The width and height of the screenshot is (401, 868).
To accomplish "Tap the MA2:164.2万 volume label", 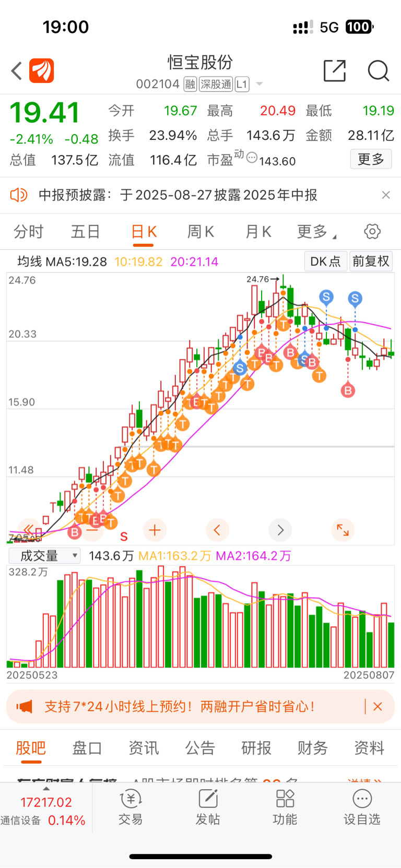I will pos(254,556).
